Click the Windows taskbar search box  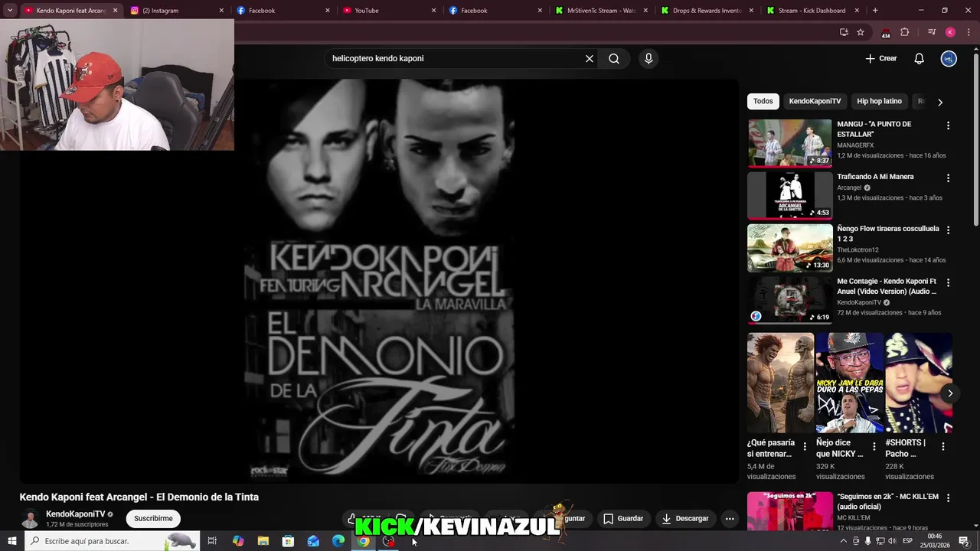tap(112, 541)
